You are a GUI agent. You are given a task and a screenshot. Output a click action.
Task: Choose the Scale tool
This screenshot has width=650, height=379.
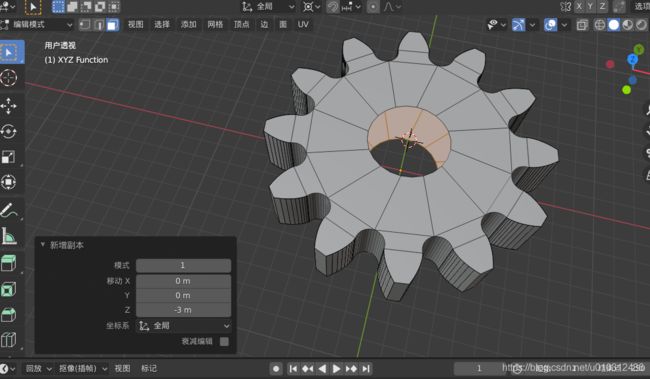click(9, 157)
